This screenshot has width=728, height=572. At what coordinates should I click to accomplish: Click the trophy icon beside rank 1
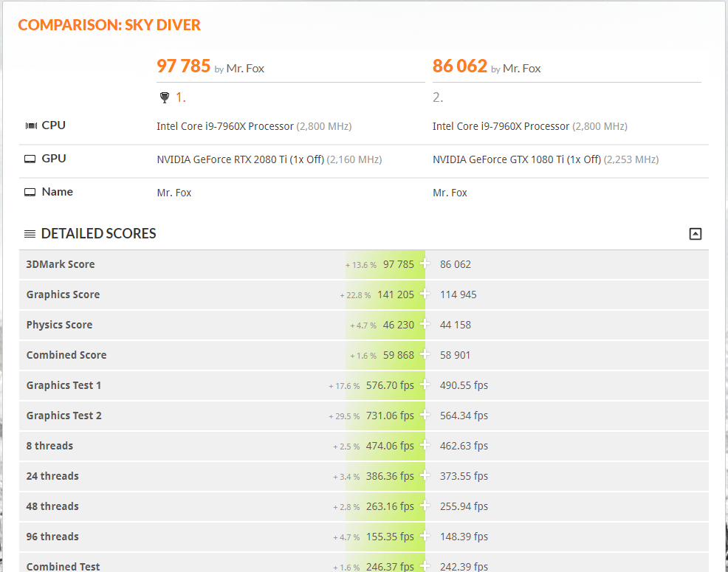click(x=165, y=97)
